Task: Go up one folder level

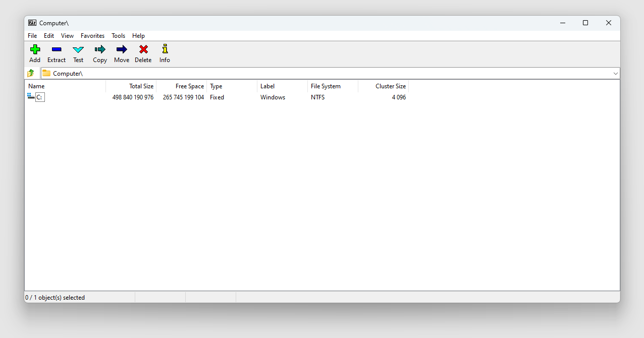Action: click(x=31, y=73)
